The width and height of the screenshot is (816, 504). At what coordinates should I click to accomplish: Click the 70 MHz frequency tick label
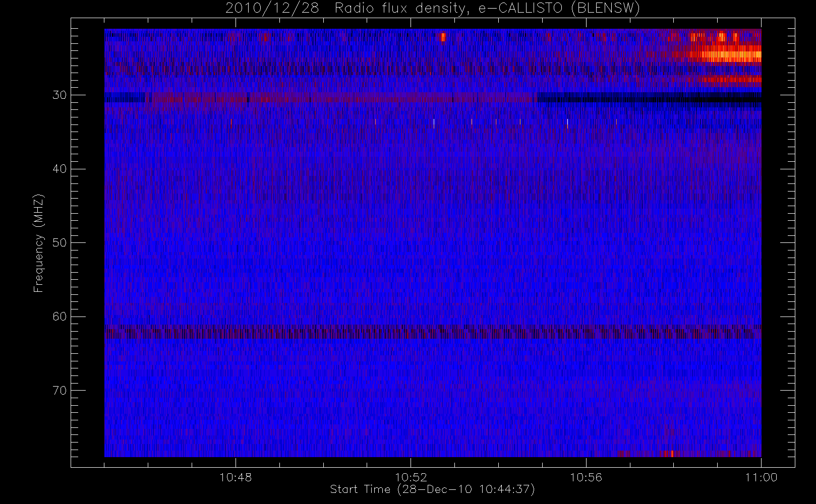[60, 391]
